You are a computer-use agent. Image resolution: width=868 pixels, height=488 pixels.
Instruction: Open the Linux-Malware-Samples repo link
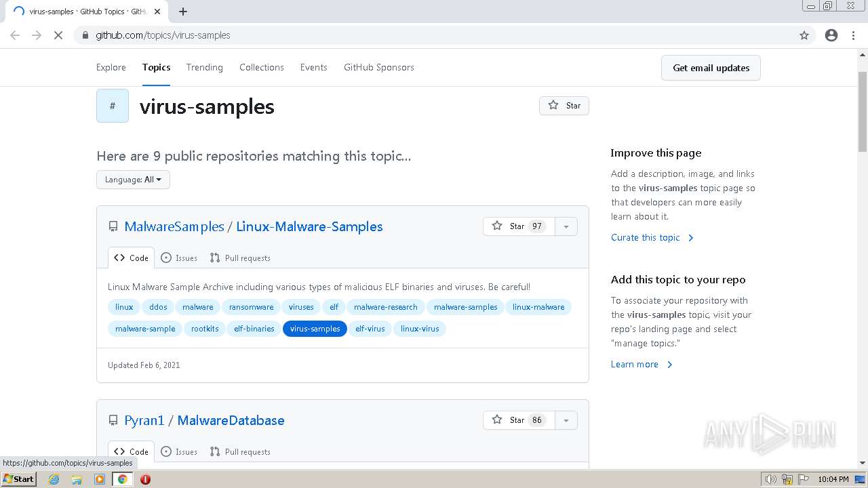(x=309, y=226)
